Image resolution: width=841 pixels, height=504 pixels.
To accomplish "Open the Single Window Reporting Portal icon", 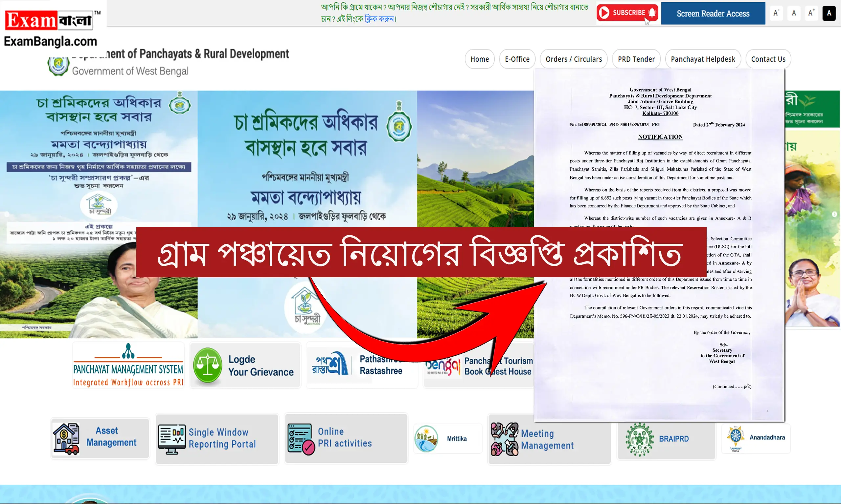I will (172, 439).
